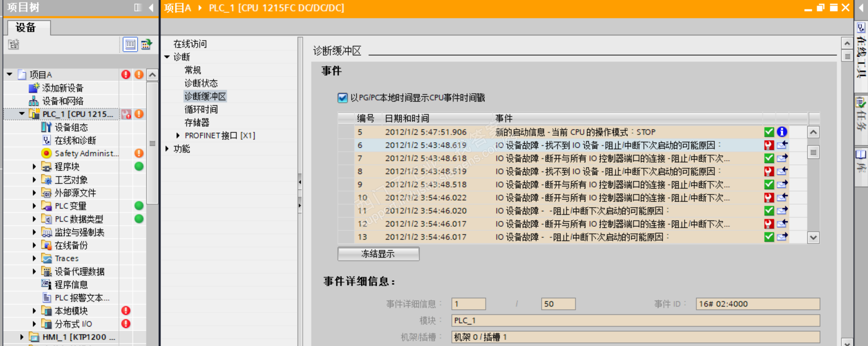868x346 pixels.
Task: Expand the 分布式 I/O node
Action: [34, 324]
